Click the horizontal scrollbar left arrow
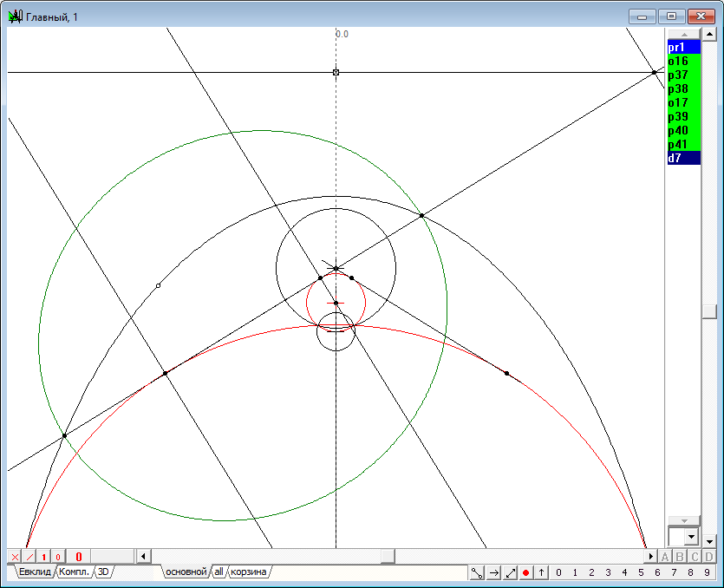724x588 pixels. coord(143,556)
